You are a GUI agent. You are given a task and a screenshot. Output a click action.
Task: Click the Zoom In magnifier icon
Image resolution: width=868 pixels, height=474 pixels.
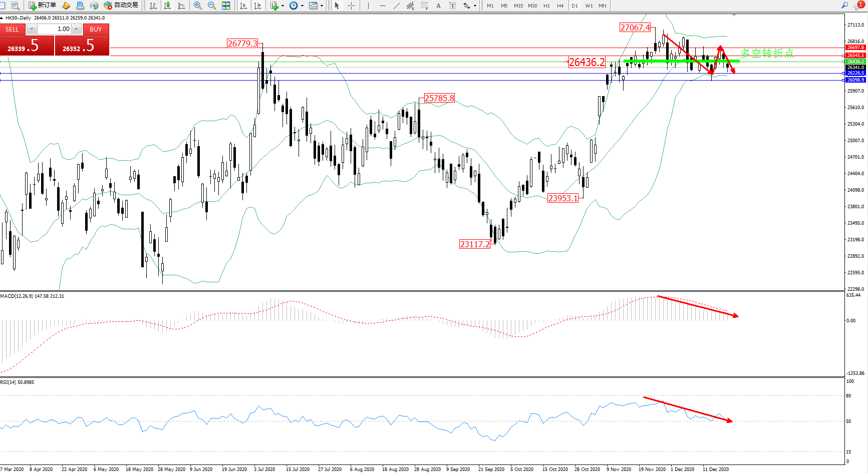coord(198,6)
